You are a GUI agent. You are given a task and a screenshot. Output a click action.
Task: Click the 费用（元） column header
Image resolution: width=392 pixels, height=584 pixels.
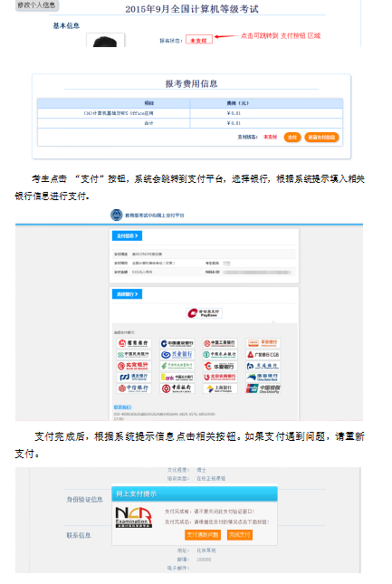click(237, 103)
